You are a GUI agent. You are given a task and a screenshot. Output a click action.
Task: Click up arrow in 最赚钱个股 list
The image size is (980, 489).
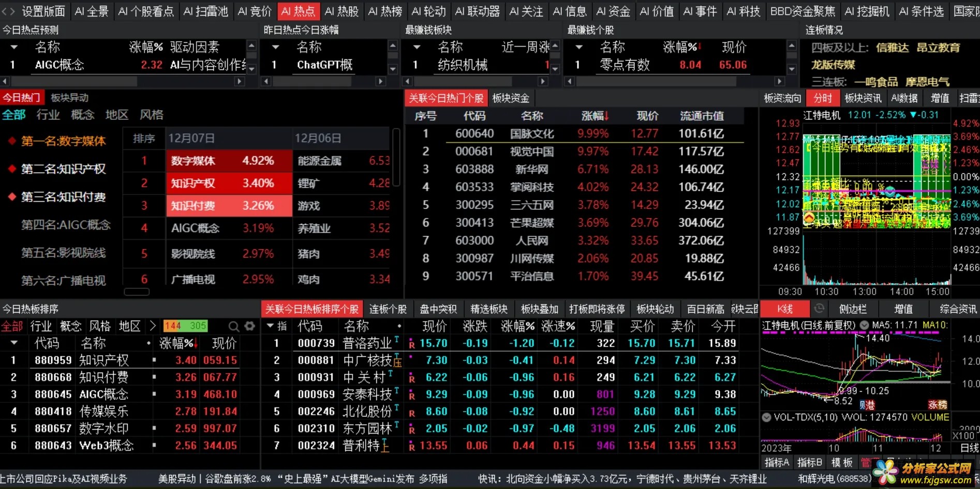click(792, 45)
